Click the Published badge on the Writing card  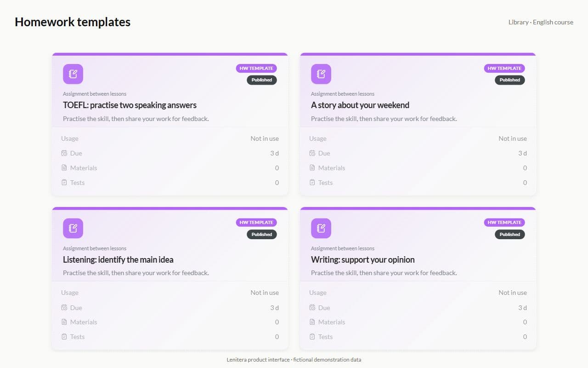click(x=510, y=234)
